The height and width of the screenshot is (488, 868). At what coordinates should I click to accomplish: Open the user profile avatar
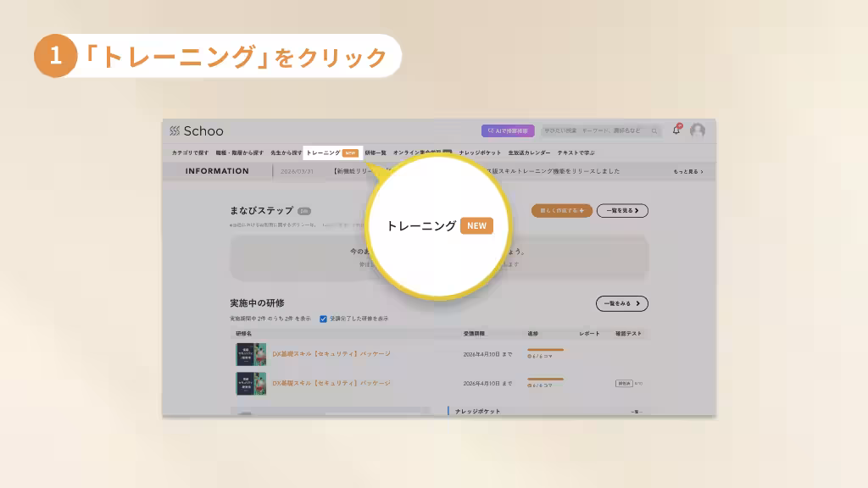click(698, 130)
